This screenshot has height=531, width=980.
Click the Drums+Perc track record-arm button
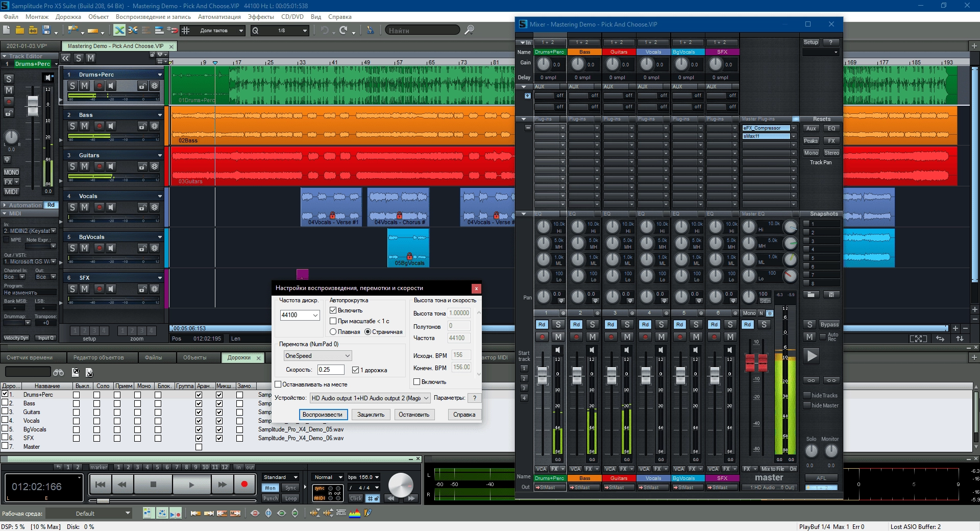(x=100, y=86)
